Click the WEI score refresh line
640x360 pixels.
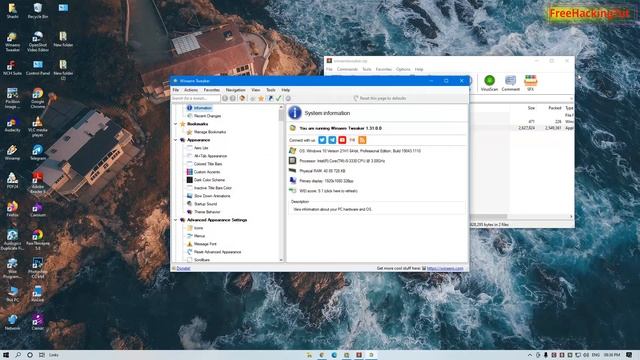coord(329,191)
